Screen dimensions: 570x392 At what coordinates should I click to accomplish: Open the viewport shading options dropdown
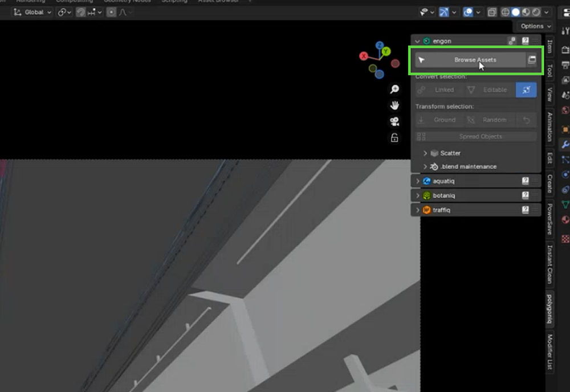(546, 13)
